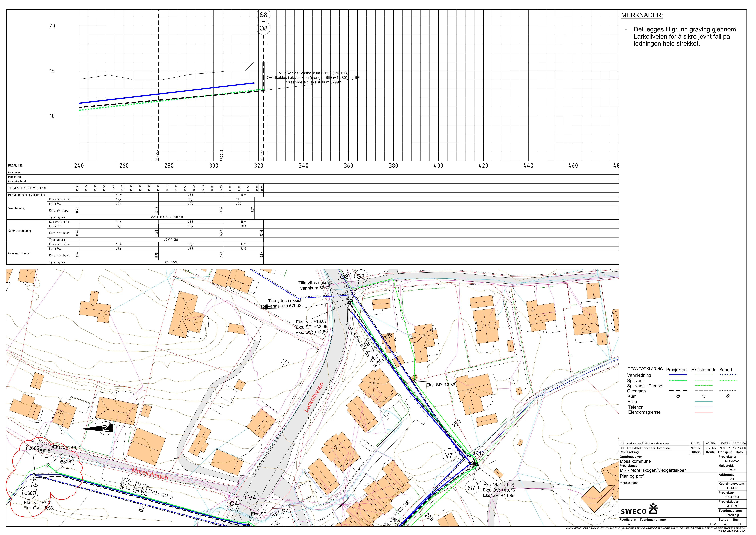This screenshot has height=535, width=756.
Task: Click 'Tilknyttes i eksist. vannkum 62602' annotation
Action: (x=315, y=285)
